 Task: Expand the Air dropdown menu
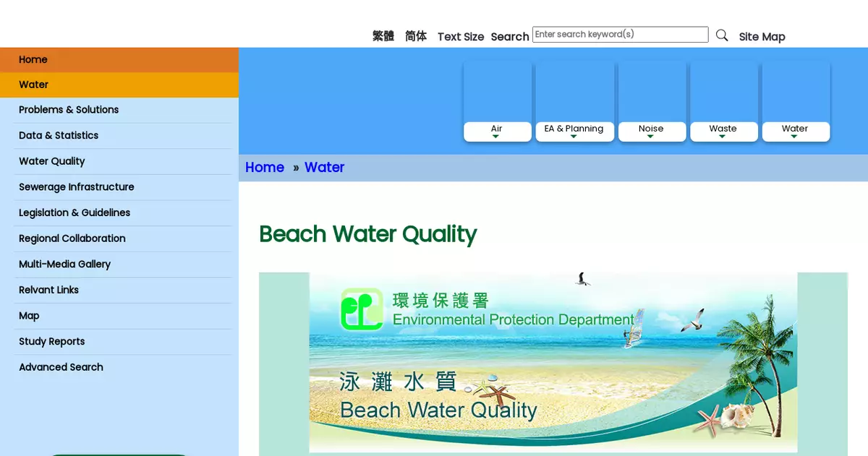pos(497,131)
